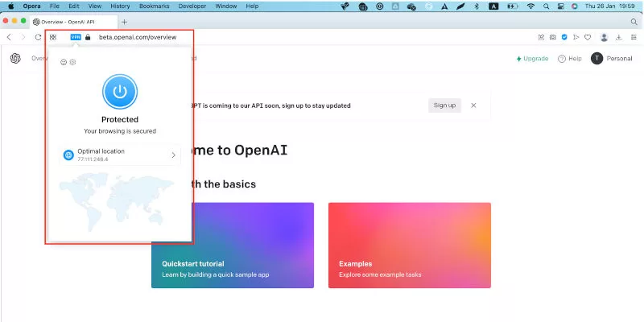644x322 pixels.
Task: Click the Sign up button
Action: pyautogui.click(x=444, y=105)
